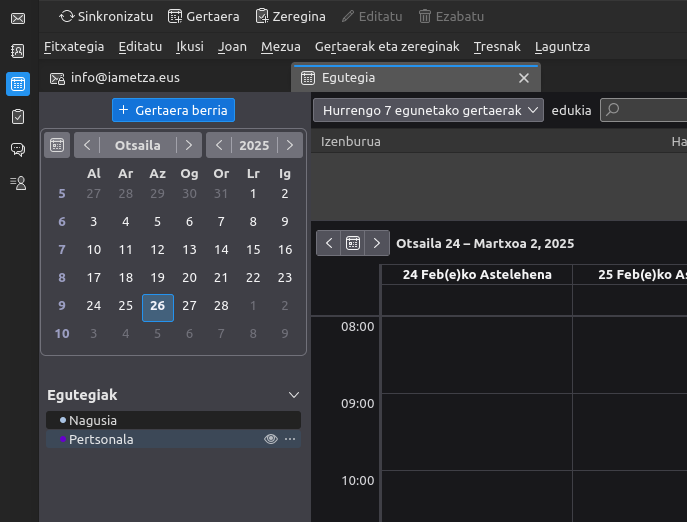This screenshot has width=687, height=522.
Task: Switch to Calendar space in sidebar
Action: [x=18, y=84]
